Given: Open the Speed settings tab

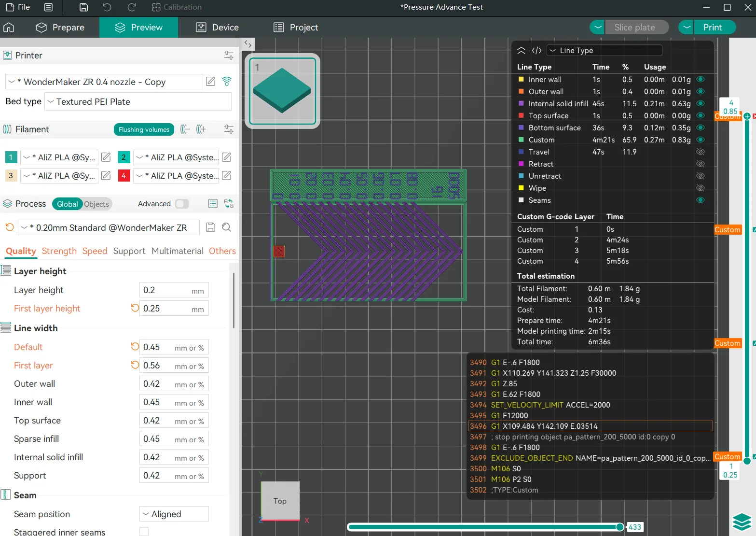Looking at the screenshot, I should point(95,251).
